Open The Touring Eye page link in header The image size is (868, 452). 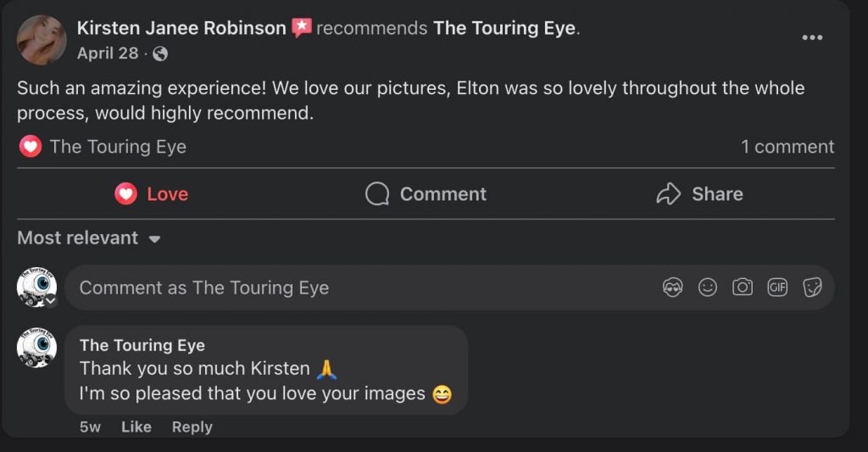(x=504, y=28)
